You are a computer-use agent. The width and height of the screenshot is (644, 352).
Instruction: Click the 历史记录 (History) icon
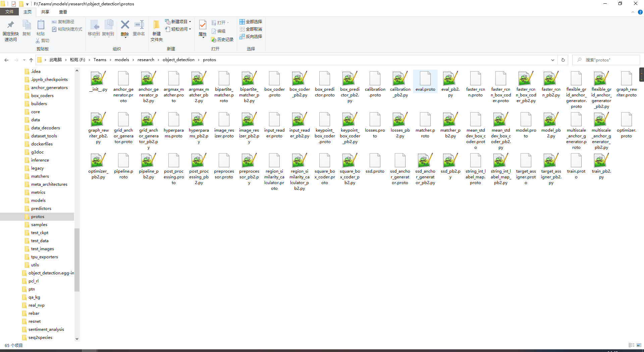point(222,39)
